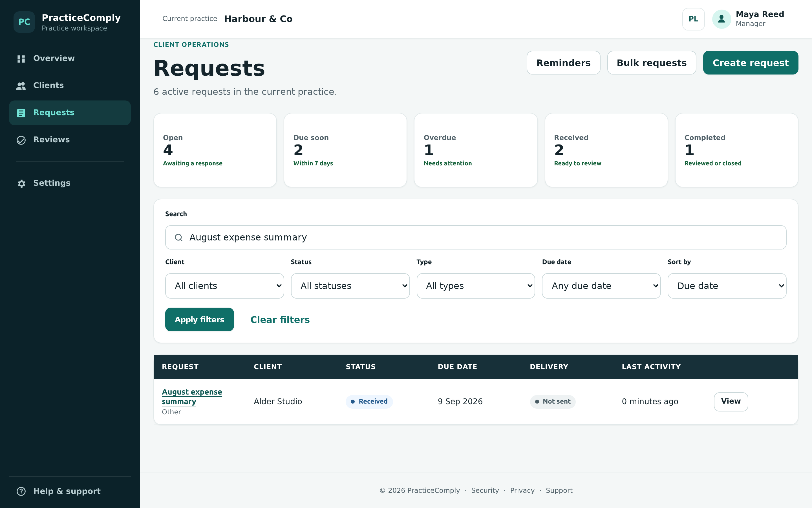Image resolution: width=812 pixels, height=508 pixels.
Task: Click the PL badge in header
Action: (693, 19)
